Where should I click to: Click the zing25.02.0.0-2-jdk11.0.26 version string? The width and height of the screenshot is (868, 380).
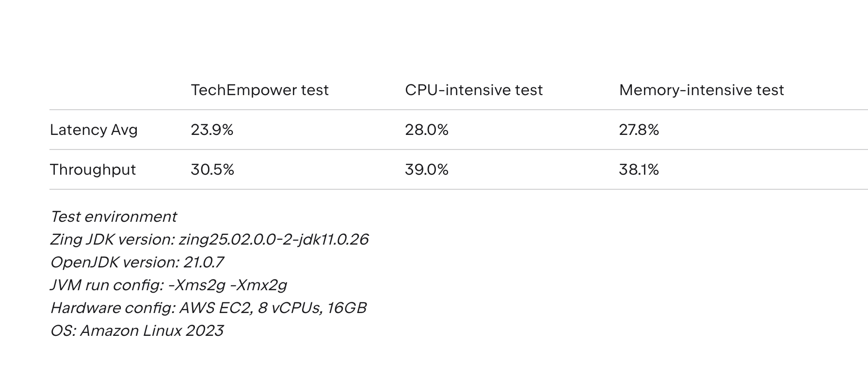[x=273, y=239]
